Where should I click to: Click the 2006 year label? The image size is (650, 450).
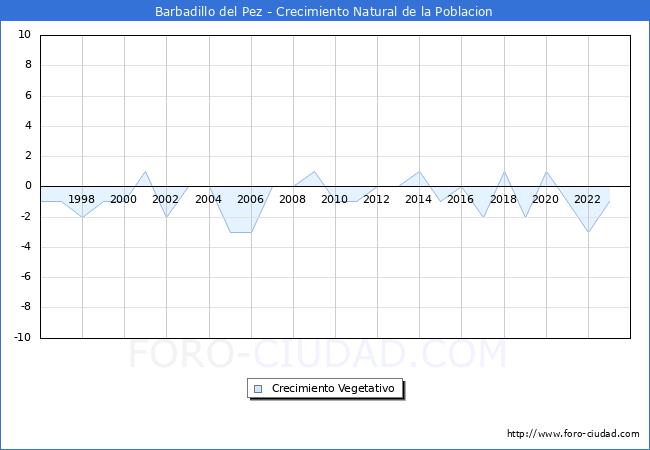250,199
